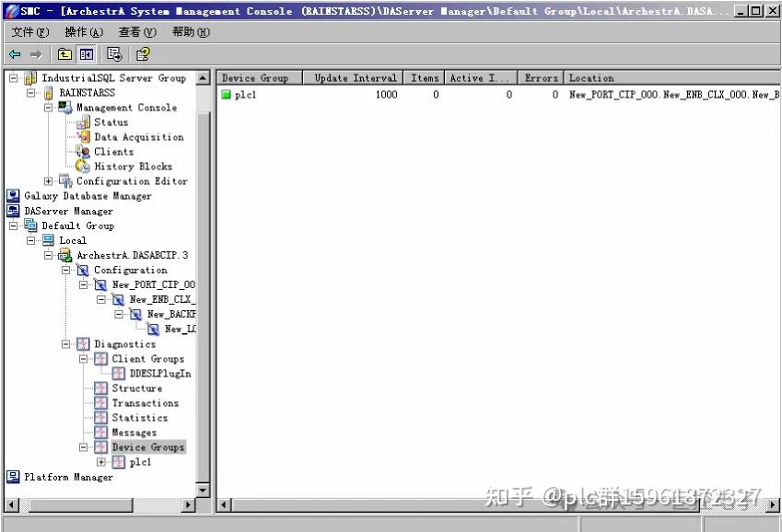The image size is (782, 532).
Task: Click the DAServer Manager icon
Action: tap(14, 211)
